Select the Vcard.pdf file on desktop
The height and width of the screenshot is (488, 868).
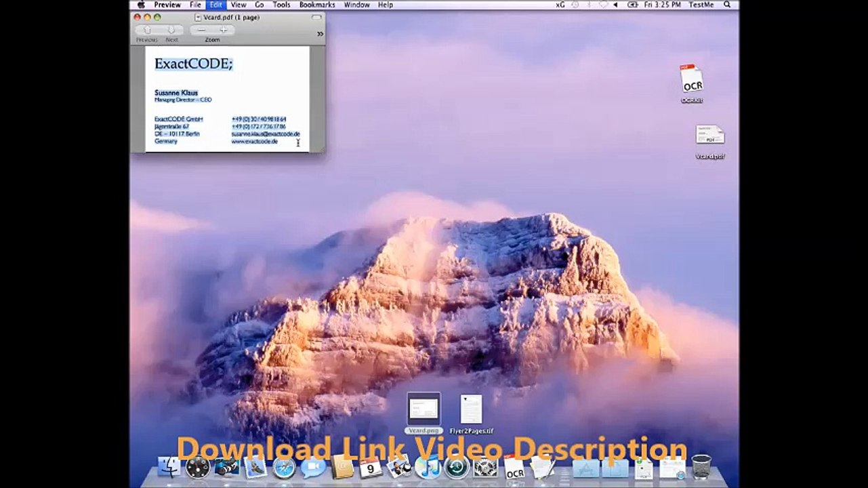point(710,136)
